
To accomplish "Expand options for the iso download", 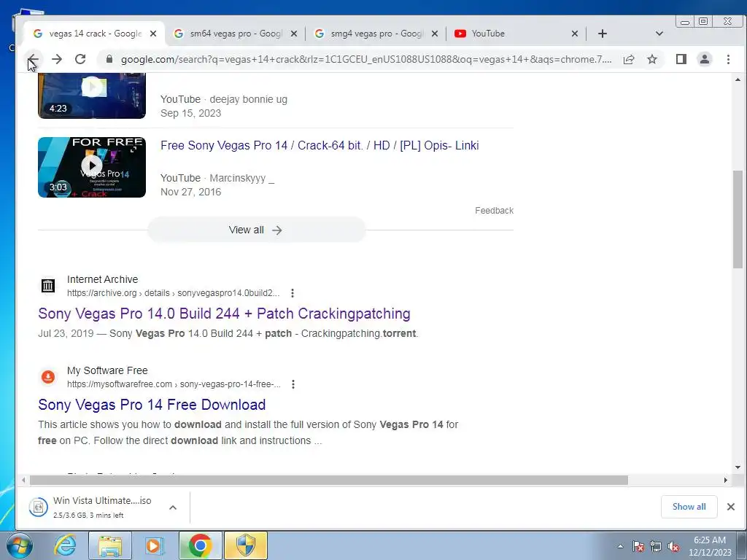I will (x=173, y=507).
